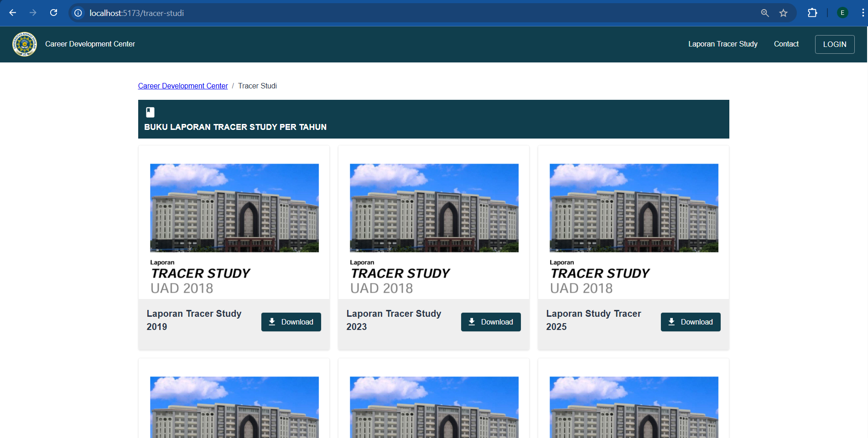Click the university logo in the navbar
868x438 pixels.
point(25,44)
